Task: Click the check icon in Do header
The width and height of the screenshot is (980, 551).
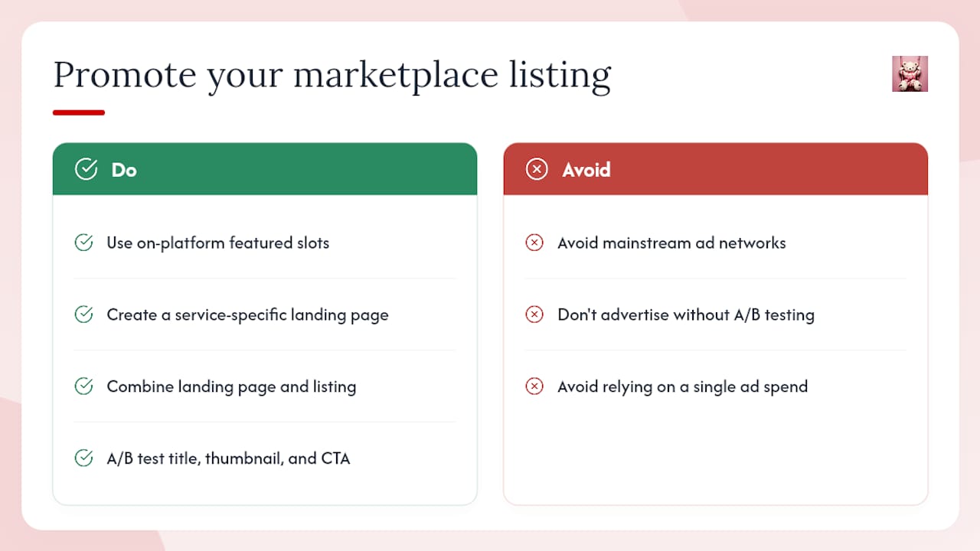Action: 86,169
